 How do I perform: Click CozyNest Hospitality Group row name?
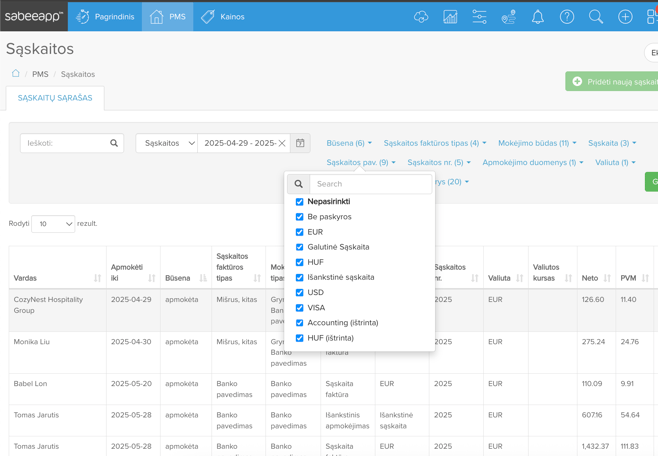tap(48, 305)
